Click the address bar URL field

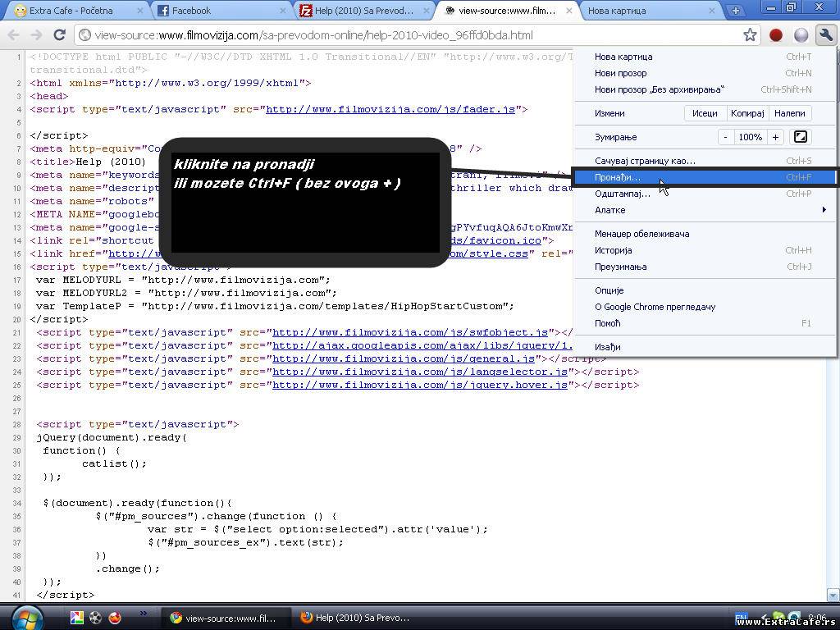410,35
